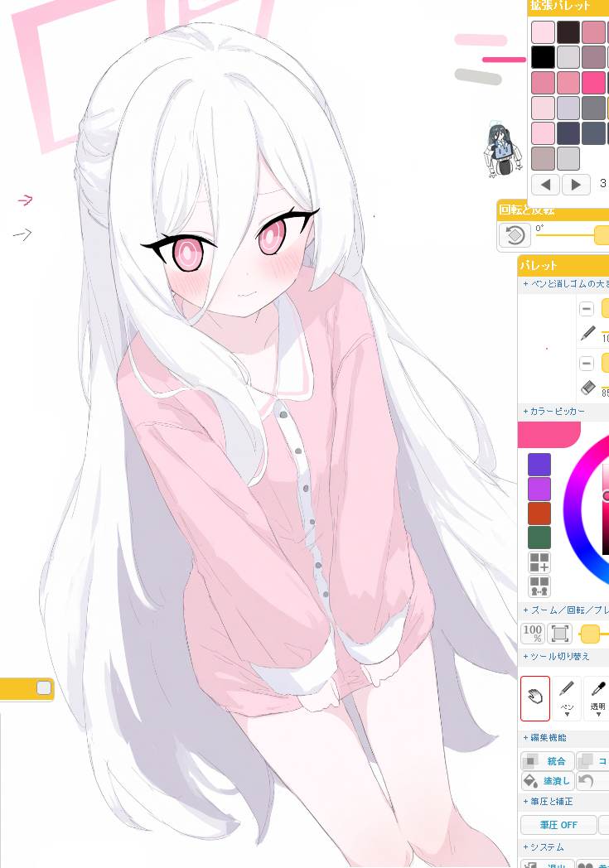Click the eraser size slider handle
The height and width of the screenshot is (868, 609).
pos(605,363)
